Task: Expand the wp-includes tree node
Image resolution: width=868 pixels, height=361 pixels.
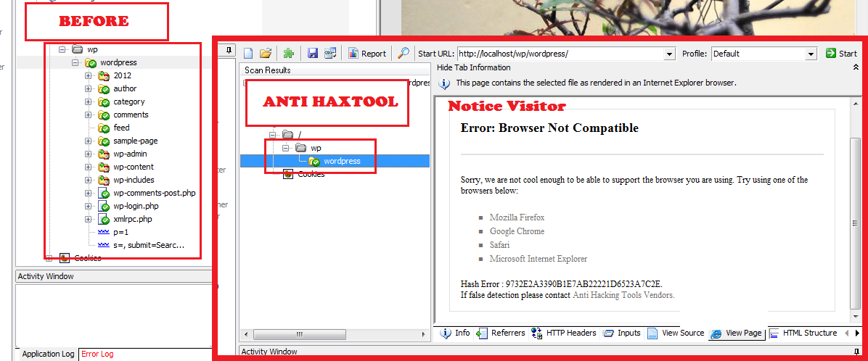Action: 88,180
